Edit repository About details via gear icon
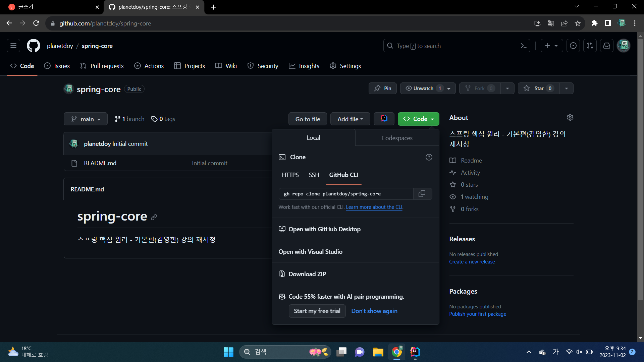This screenshot has height=362, width=644. (x=570, y=117)
